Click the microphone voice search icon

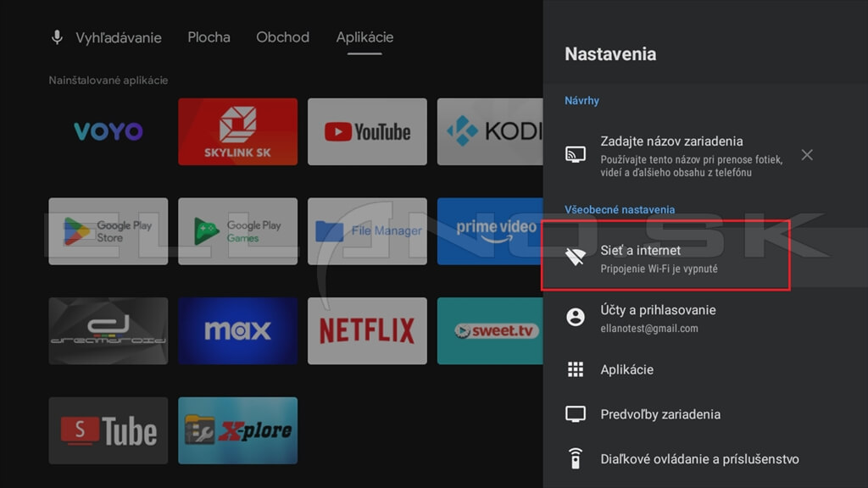pyautogui.click(x=58, y=37)
